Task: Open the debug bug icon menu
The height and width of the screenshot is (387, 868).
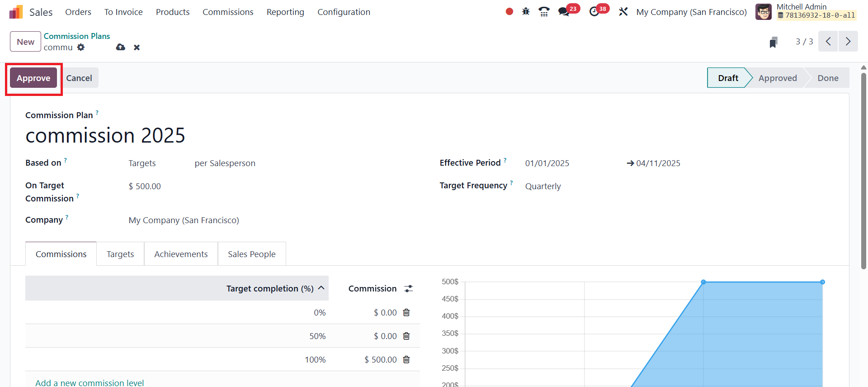Action: click(526, 12)
